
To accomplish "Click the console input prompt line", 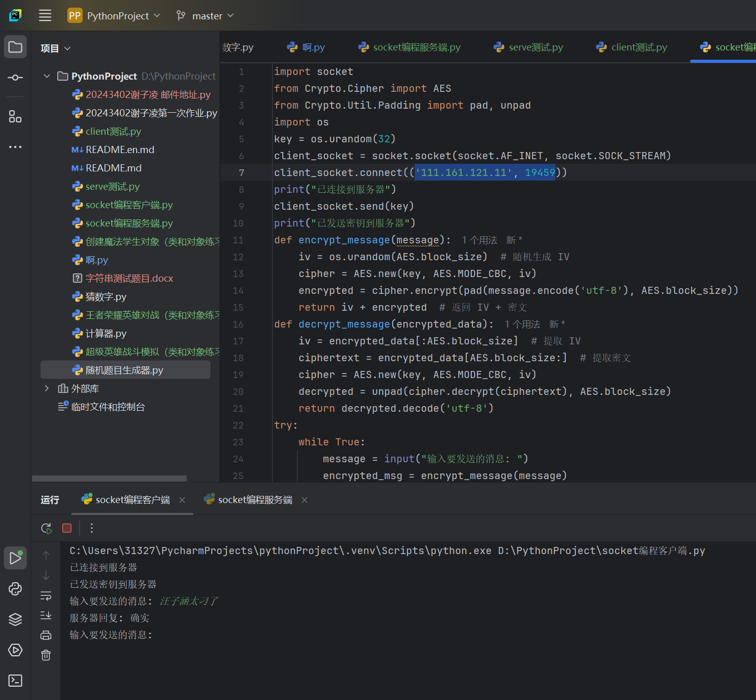I will pyautogui.click(x=111, y=635).
